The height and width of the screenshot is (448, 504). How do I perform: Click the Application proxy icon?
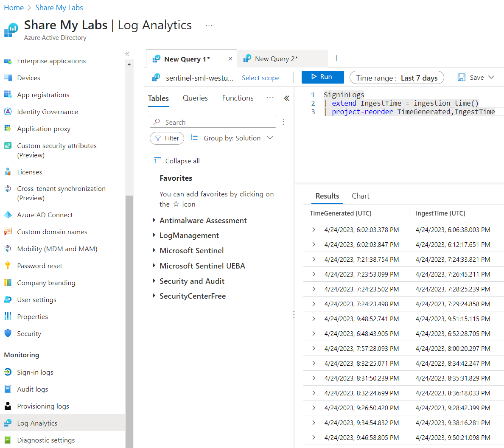[8, 129]
